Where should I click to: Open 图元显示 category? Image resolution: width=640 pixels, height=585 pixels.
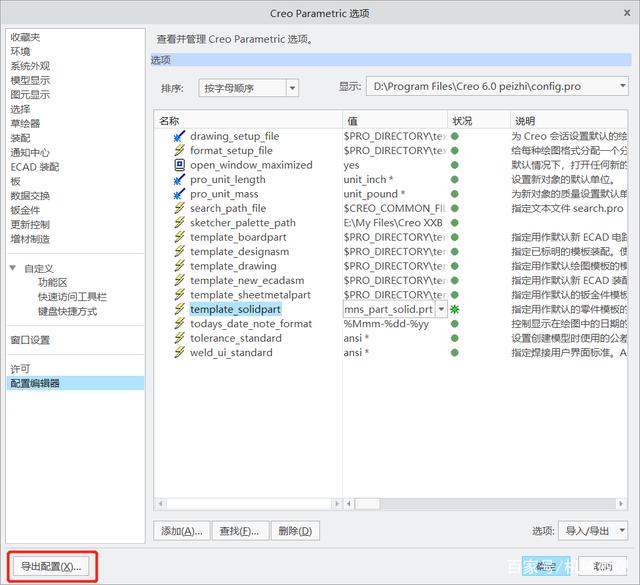coord(30,95)
